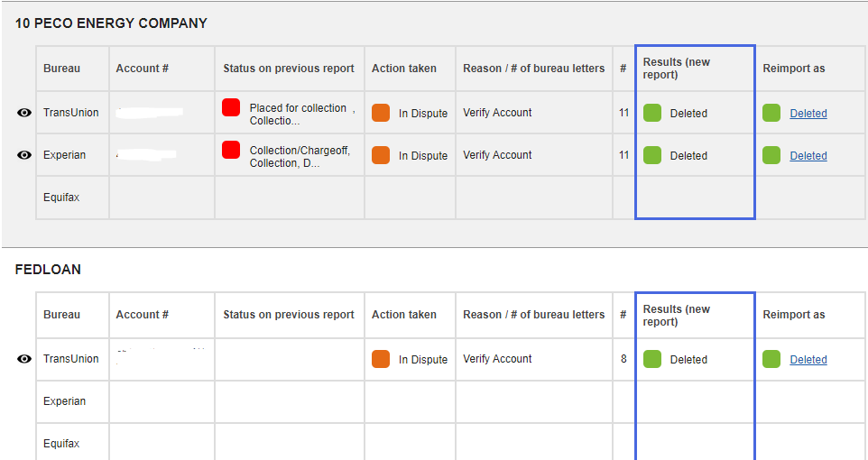Click orange In Dispute icon, PECO Experian row
The image size is (868, 460).
(x=381, y=155)
